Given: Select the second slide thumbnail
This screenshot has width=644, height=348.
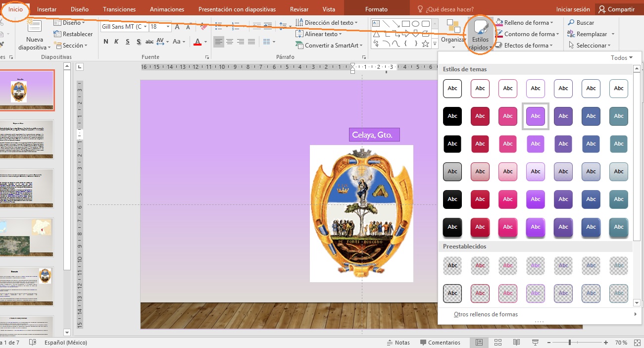Looking at the screenshot, I should pos(26,139).
